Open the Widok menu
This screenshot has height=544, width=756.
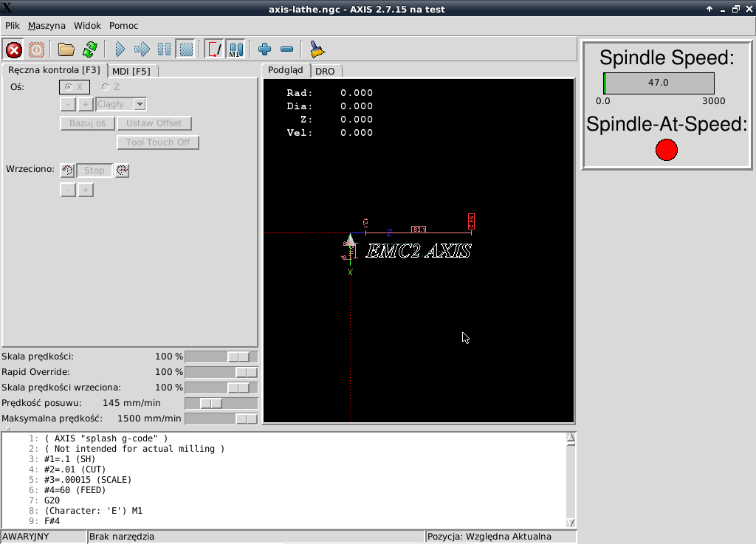pyautogui.click(x=87, y=26)
